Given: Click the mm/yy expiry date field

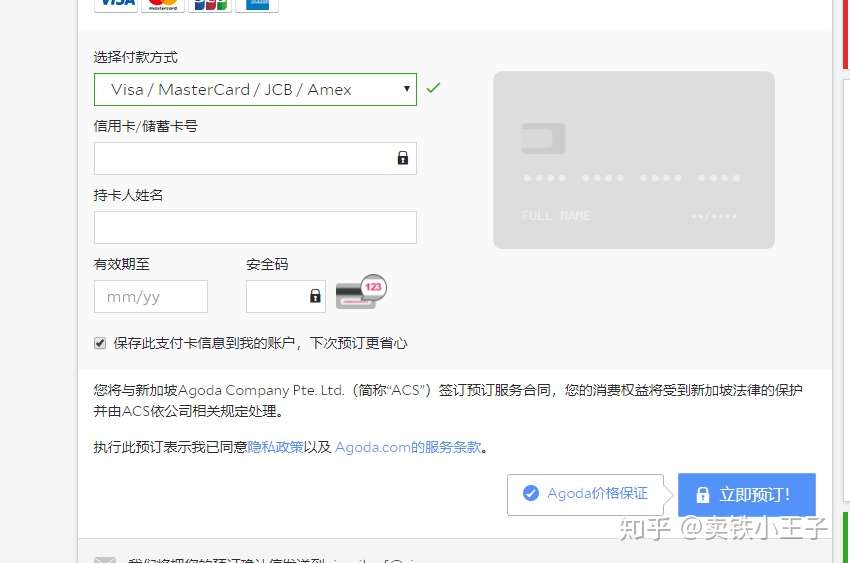Looking at the screenshot, I should [151, 296].
